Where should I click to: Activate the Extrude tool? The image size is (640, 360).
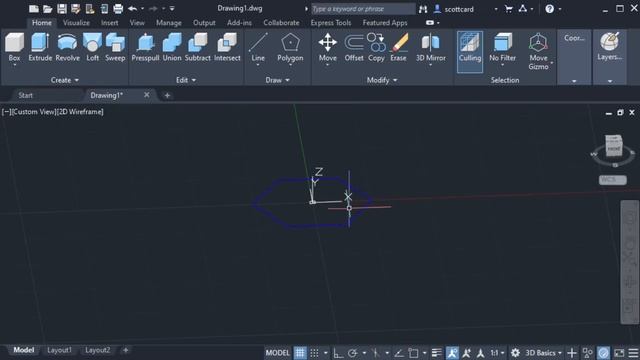40,48
